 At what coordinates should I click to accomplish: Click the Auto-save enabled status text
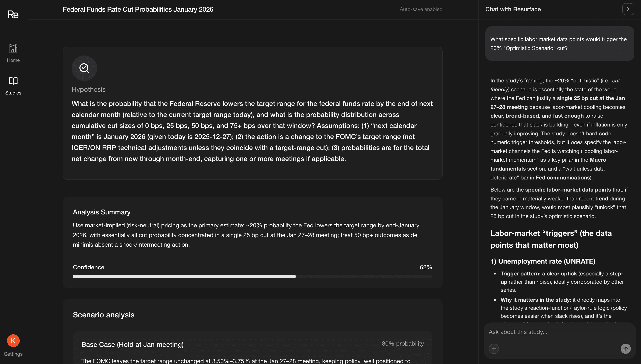[x=421, y=9]
